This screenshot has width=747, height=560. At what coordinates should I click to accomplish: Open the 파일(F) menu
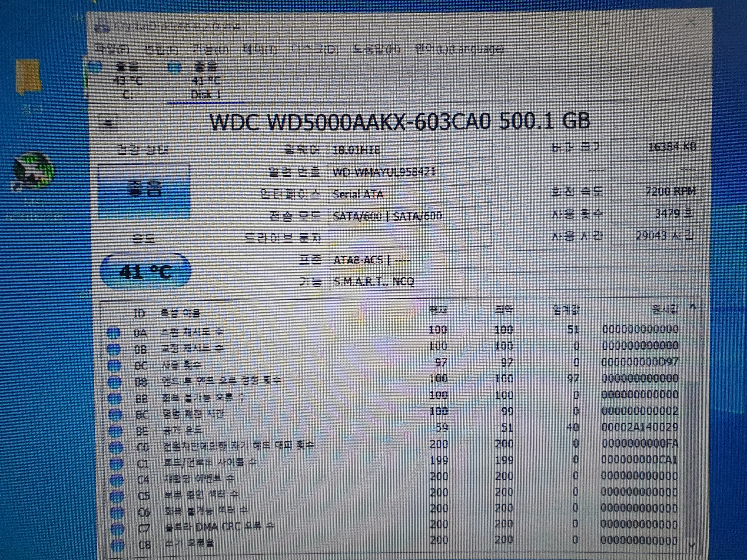coord(112,50)
